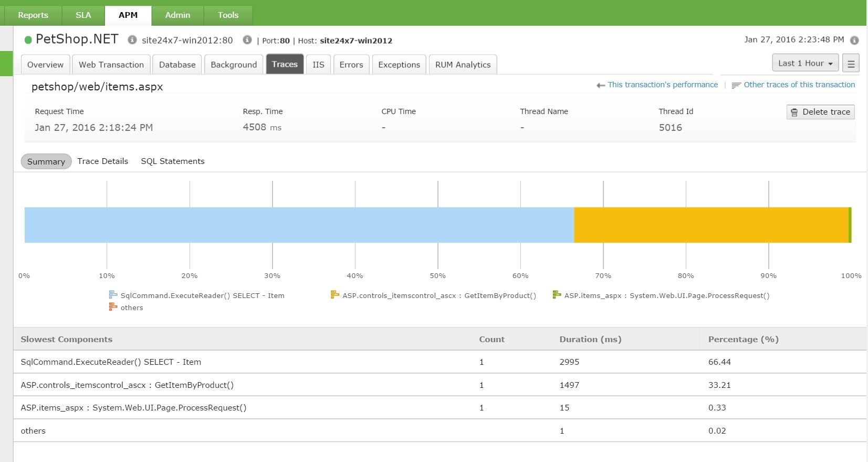The image size is (868, 462).
Task: Open the SLA menu
Action: pyautogui.click(x=83, y=15)
